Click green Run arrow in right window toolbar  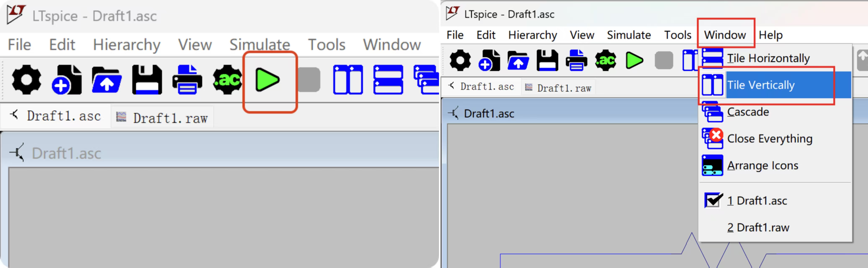tap(634, 61)
